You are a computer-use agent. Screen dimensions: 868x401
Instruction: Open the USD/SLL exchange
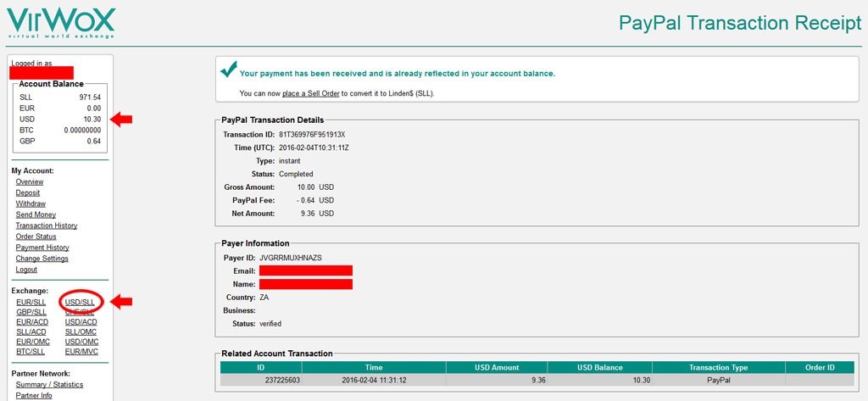[80, 303]
